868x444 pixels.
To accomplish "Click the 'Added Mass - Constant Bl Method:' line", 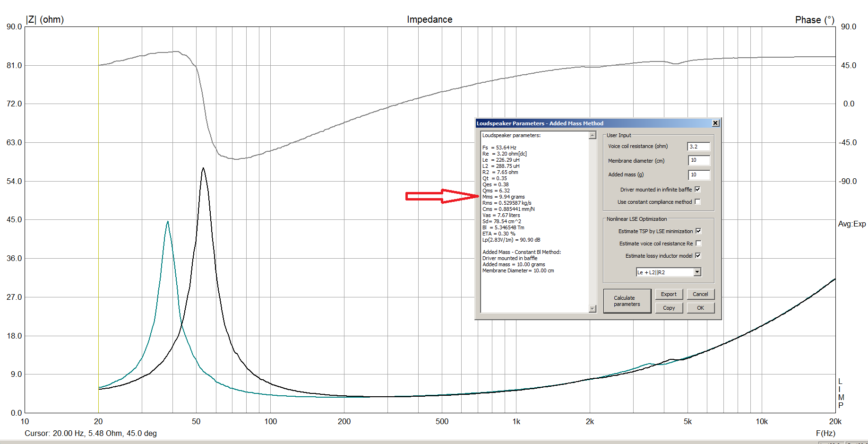I will pos(522,252).
